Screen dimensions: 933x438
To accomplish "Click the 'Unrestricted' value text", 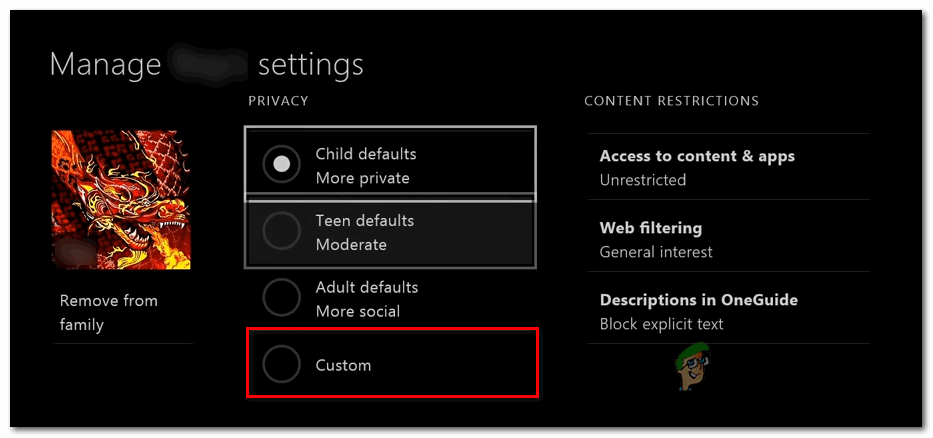I will pos(643,180).
